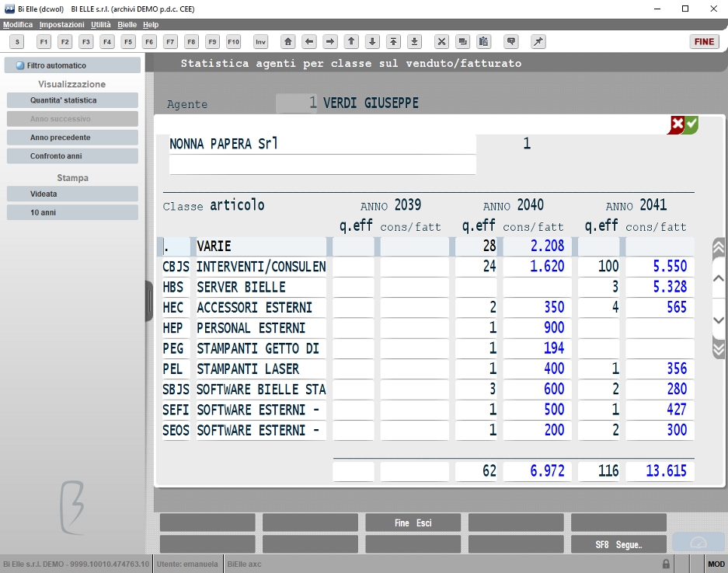Click the comment bubble toolbar icon
The image size is (728, 573).
(511, 42)
